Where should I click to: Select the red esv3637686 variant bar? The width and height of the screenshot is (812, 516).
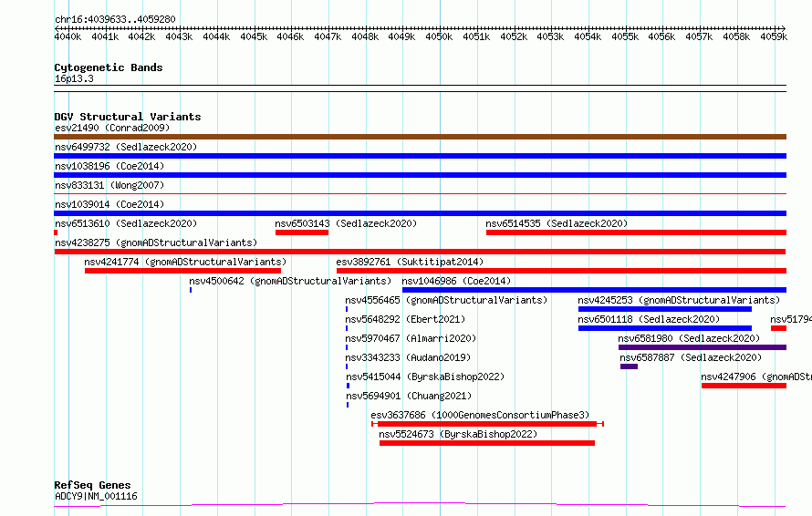(x=488, y=424)
